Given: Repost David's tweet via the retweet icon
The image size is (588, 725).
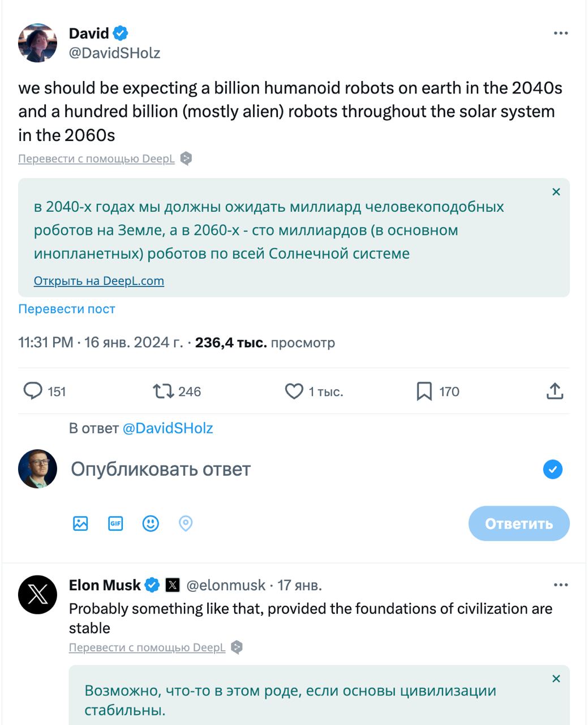Looking at the screenshot, I should pos(164,391).
